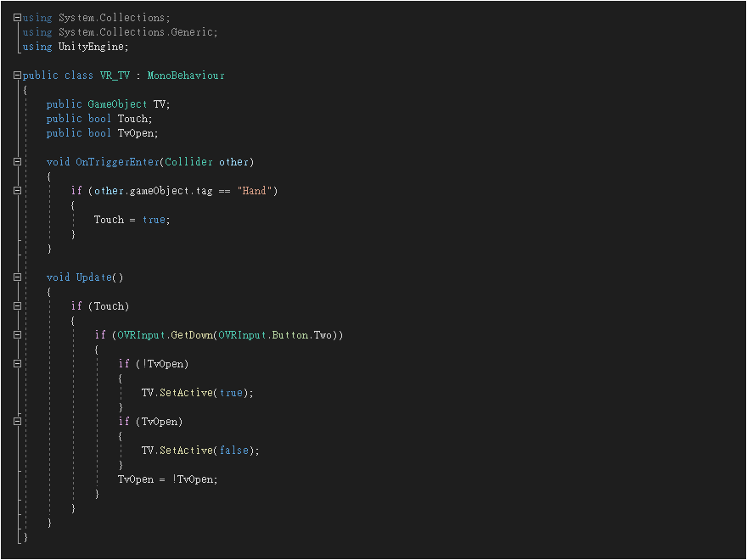Viewport: 747px width, 560px height.
Task: Click the 'class' keyword
Action: coord(79,76)
